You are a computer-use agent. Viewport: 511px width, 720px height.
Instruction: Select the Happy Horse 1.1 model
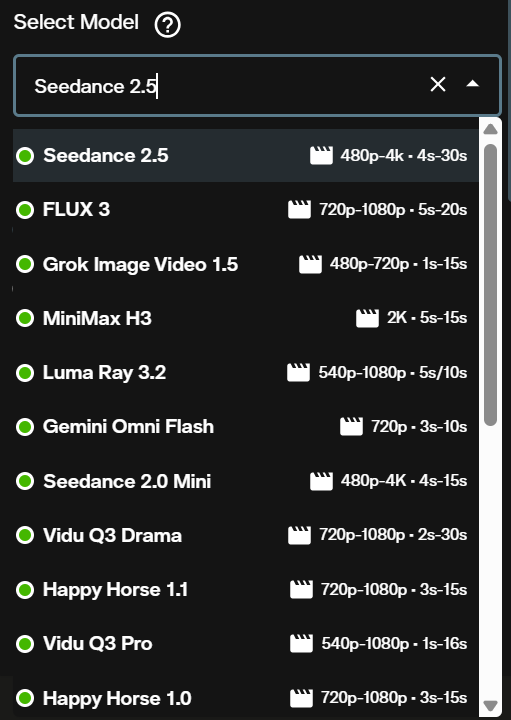pos(246,590)
